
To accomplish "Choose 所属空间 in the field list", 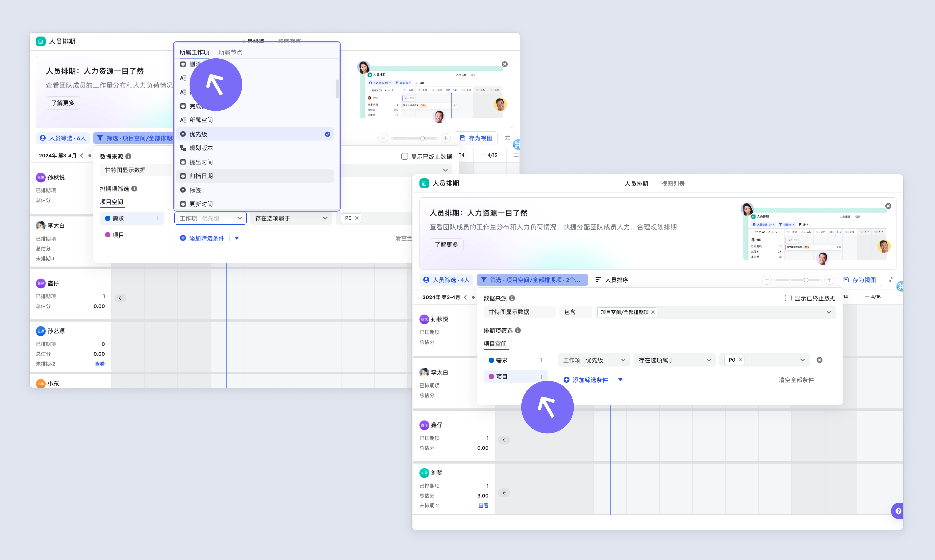I will tap(255, 120).
